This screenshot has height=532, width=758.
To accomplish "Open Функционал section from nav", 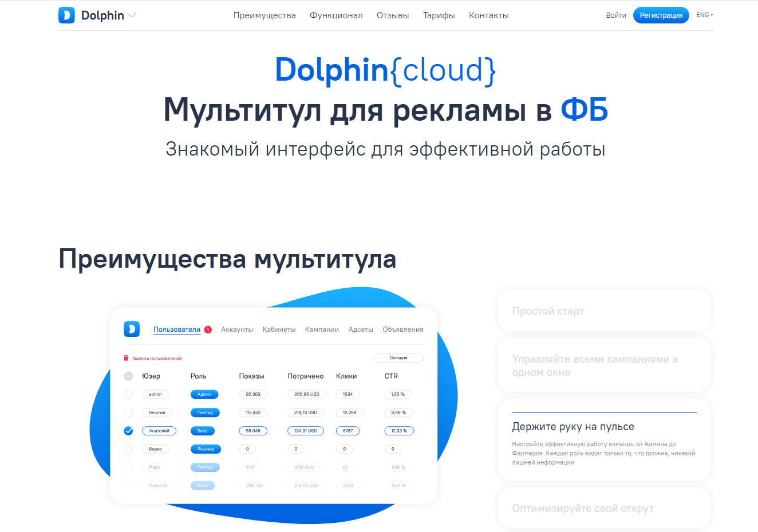I will click(336, 15).
